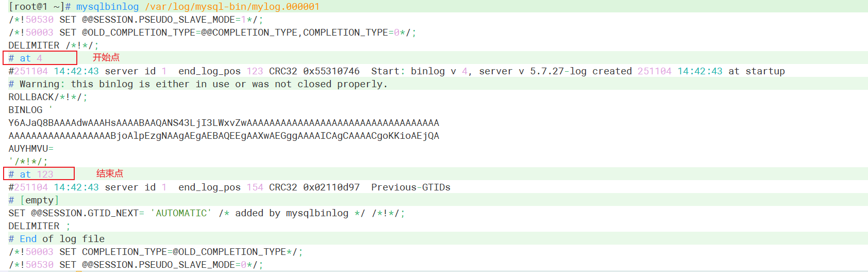The image size is (868, 272).
Task: Click the PSEUDO_SLAVE_MODE=0 line
Action: (136, 265)
